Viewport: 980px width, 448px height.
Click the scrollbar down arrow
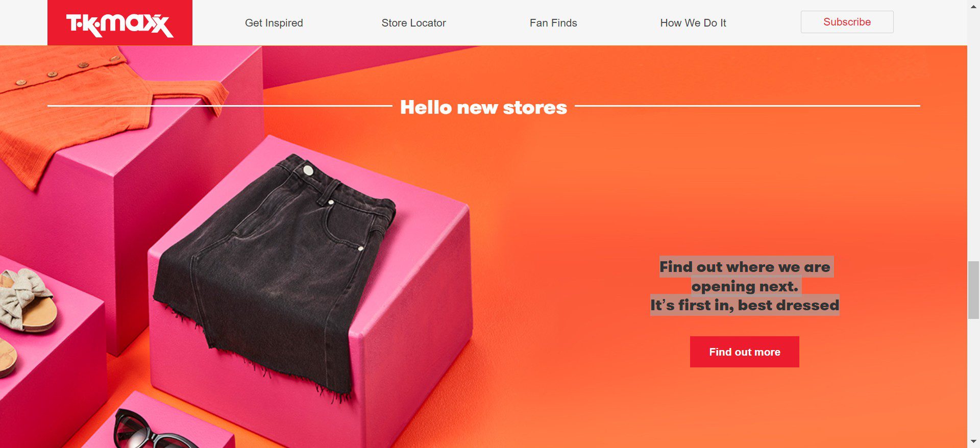tap(973, 441)
